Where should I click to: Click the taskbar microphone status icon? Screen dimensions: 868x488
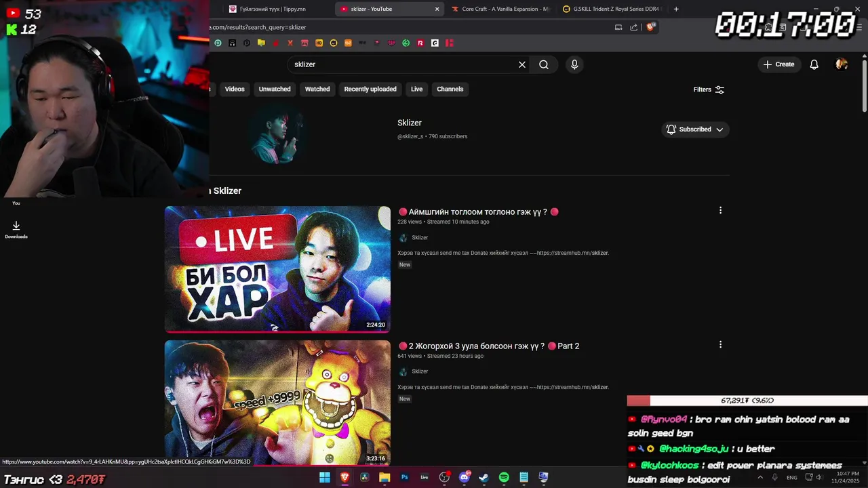point(775,477)
